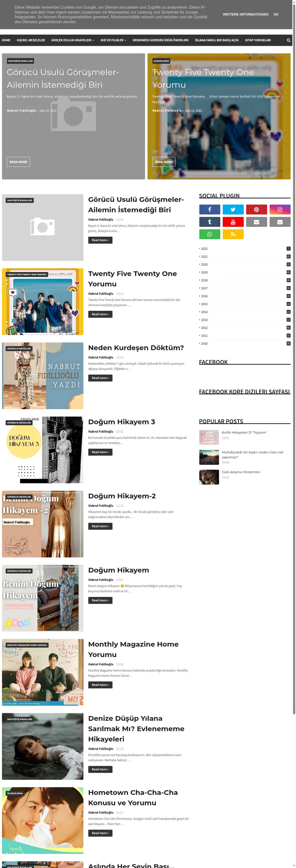
Task: Open the Doğum Hikayem-2 post title
Action: click(122, 496)
